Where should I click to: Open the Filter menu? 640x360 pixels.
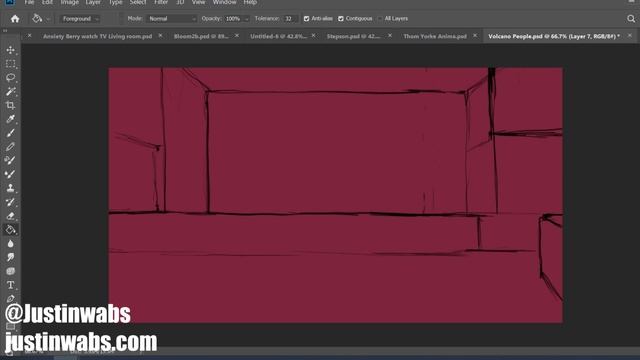(161, 2)
